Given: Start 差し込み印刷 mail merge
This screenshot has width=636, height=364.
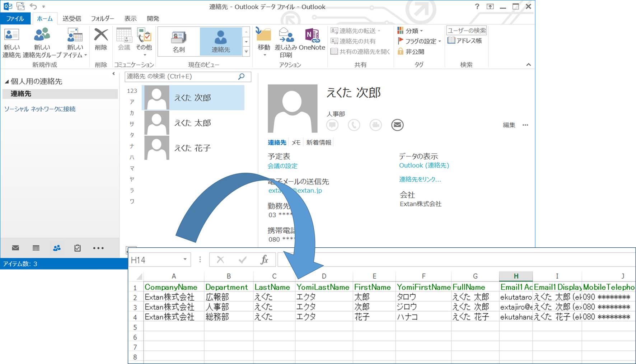Looking at the screenshot, I should tap(286, 43).
